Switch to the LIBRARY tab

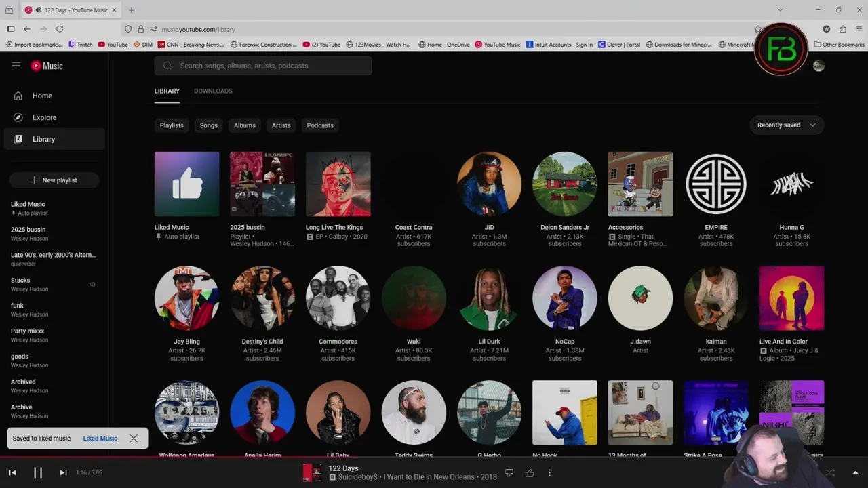pyautogui.click(x=167, y=91)
